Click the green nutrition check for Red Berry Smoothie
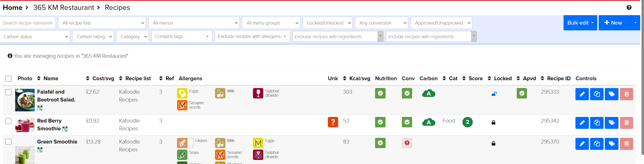 (380, 122)
